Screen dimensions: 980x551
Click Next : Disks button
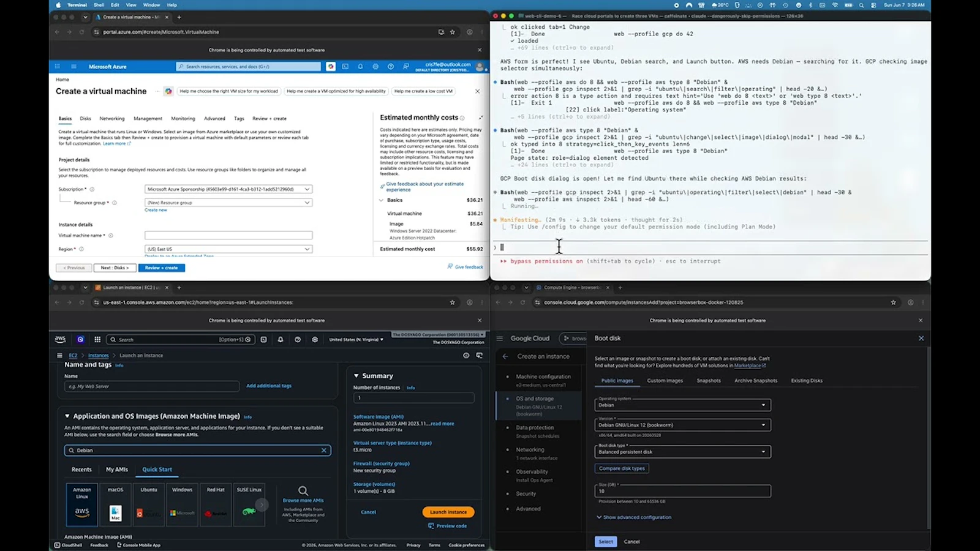[115, 268]
